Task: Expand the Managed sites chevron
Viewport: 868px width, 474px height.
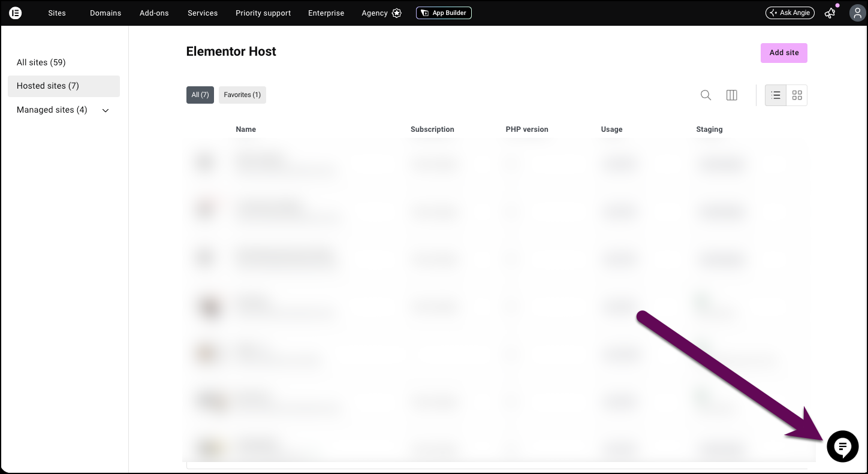Action: tap(106, 110)
